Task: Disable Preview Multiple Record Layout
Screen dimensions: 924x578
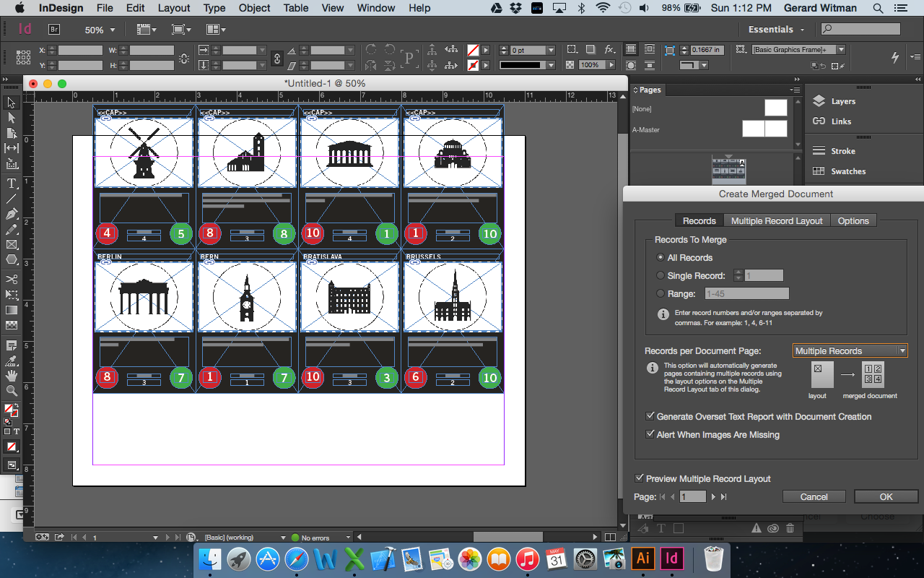Action: (x=640, y=478)
